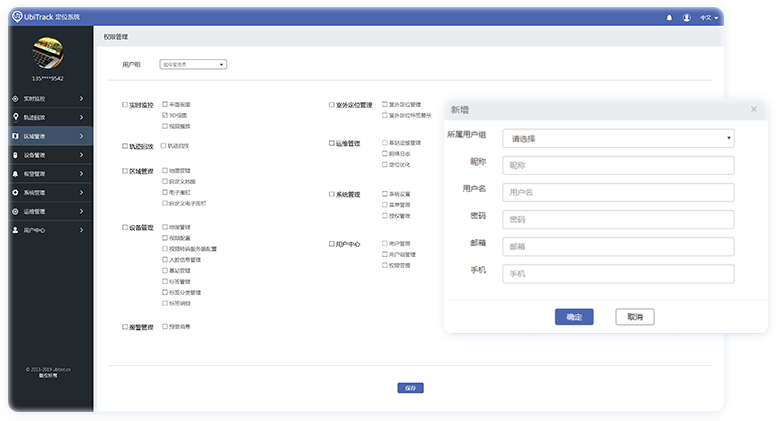Focus the 昵称 input field

coord(618,165)
